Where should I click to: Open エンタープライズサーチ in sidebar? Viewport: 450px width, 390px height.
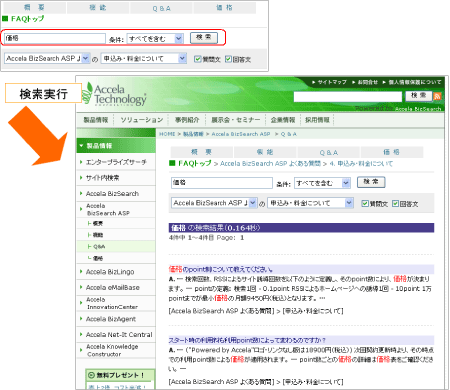click(116, 162)
